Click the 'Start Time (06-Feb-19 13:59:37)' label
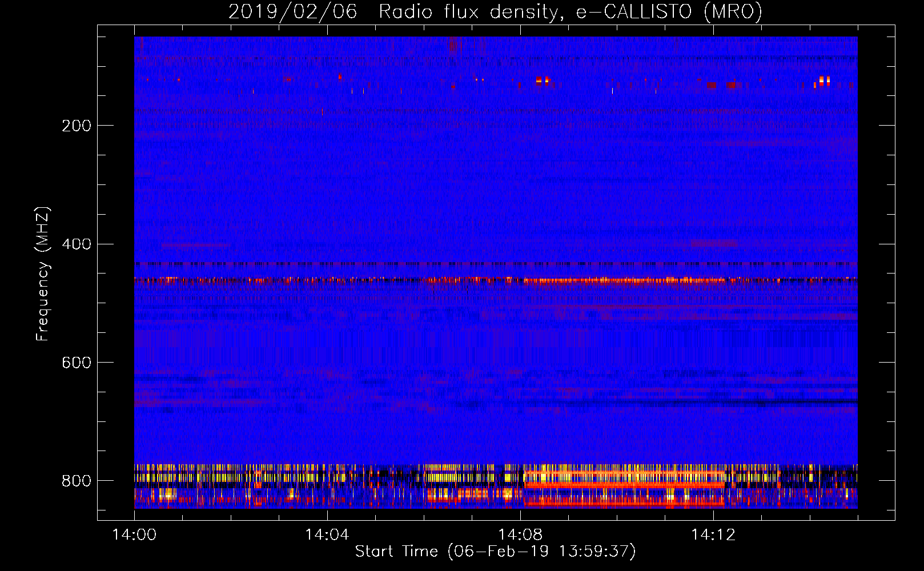 pos(495,552)
